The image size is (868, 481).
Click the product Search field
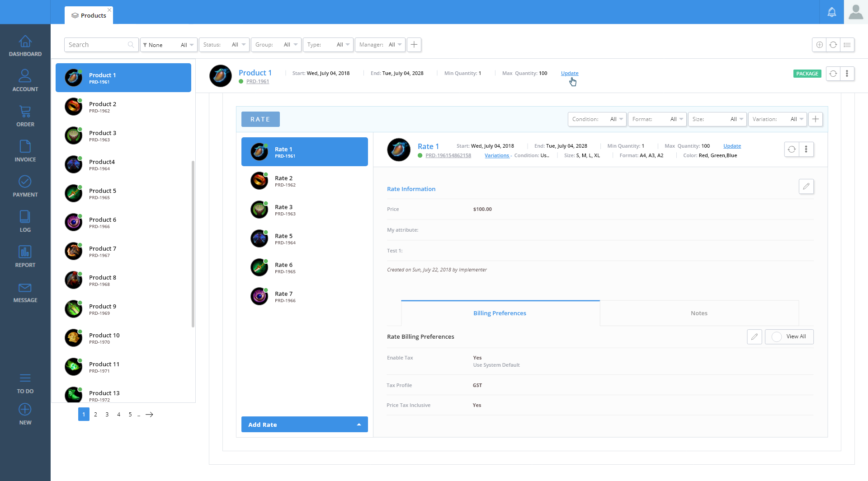pos(97,45)
